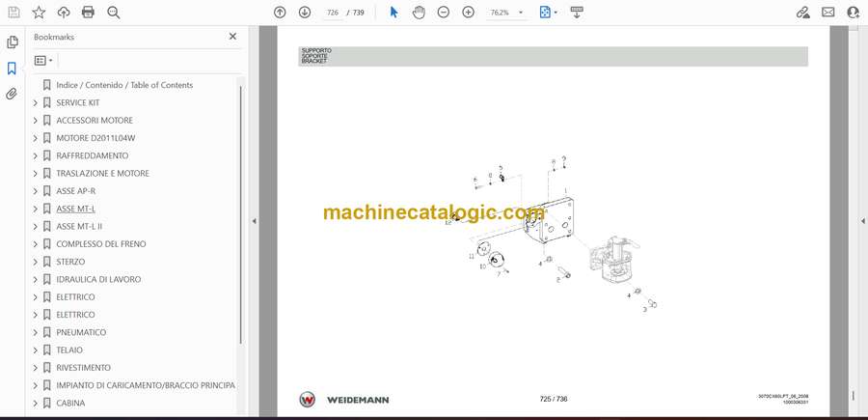Activate the Selection arrow tool

tap(393, 13)
